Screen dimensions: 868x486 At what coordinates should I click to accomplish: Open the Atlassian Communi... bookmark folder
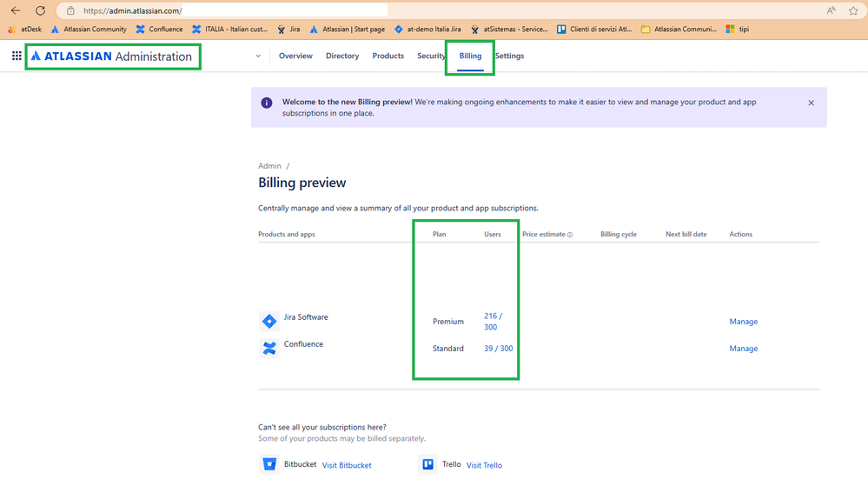tap(679, 29)
